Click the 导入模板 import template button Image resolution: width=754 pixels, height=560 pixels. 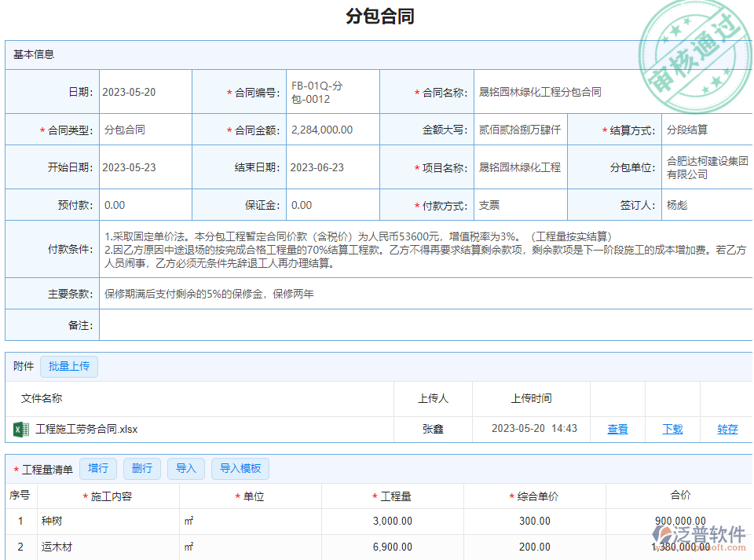pyautogui.click(x=240, y=469)
